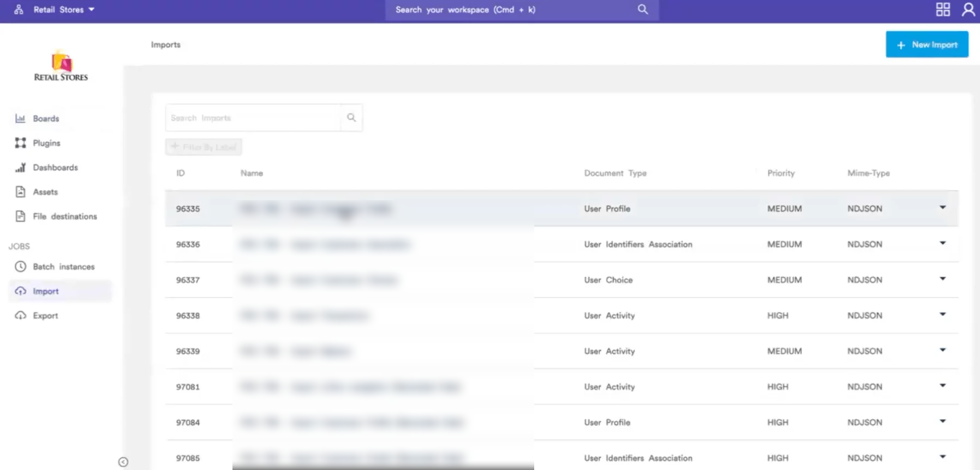980x470 pixels.
Task: Click the Mime-Type column header
Action: 868,173
